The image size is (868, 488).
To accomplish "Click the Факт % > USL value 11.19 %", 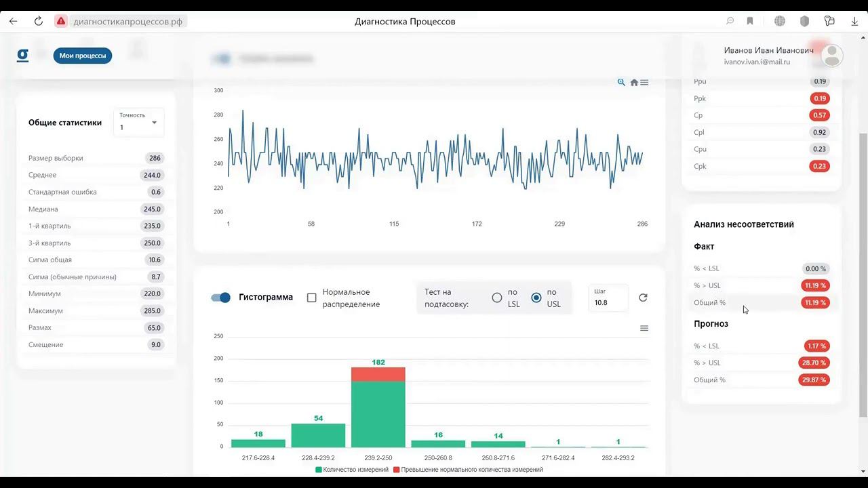I will (816, 285).
